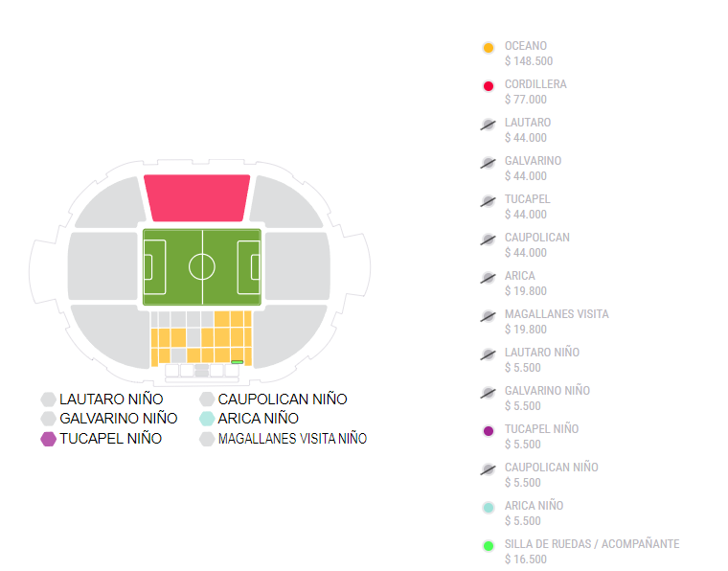Choose the yellow OCEANO seating area on the map

[232, 337]
